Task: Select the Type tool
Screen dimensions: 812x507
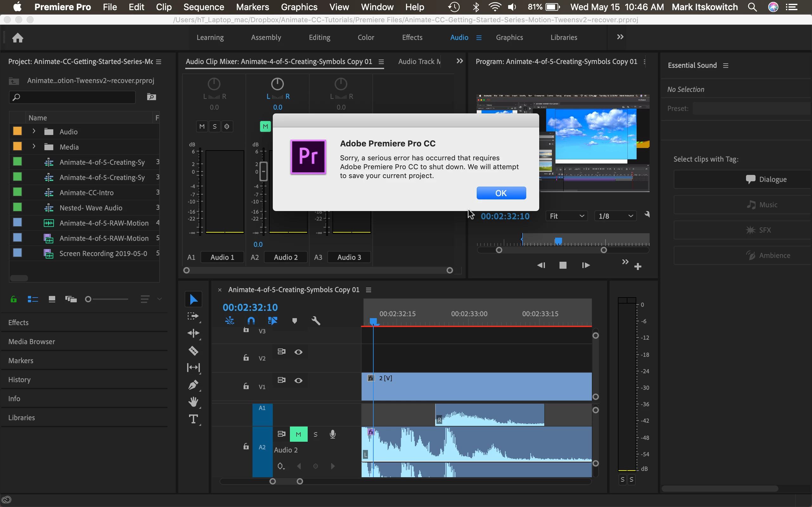Action: point(193,419)
